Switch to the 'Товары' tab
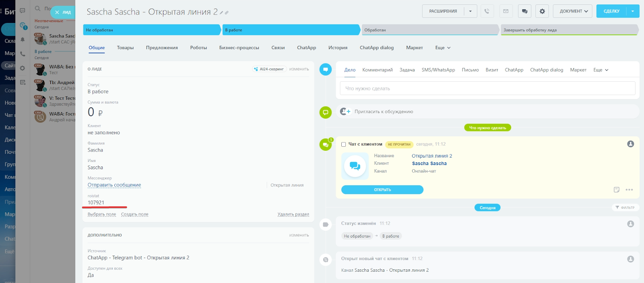 click(125, 47)
